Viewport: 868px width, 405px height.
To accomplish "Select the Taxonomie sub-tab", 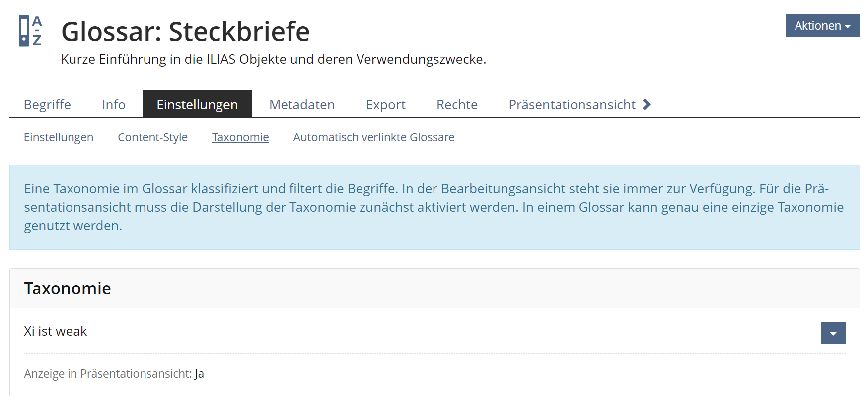I will (x=240, y=137).
